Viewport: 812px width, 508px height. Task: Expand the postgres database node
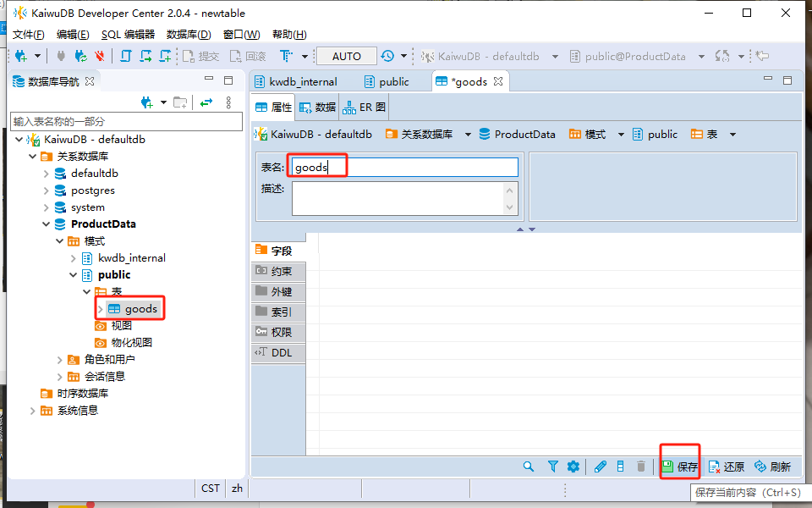(46, 190)
